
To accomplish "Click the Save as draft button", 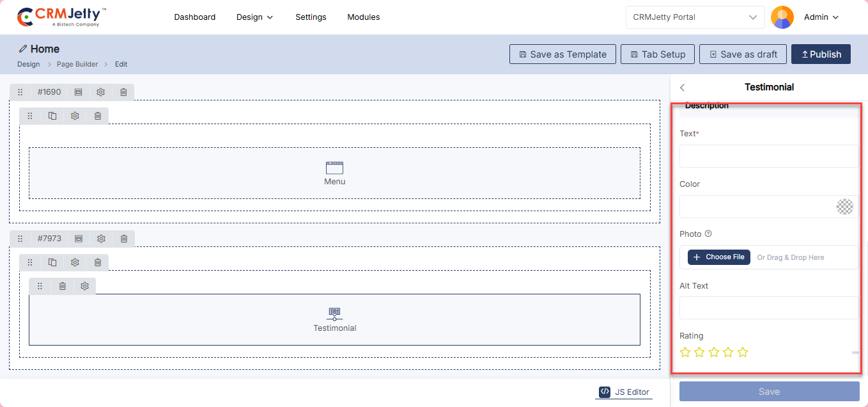I will 742,54.
